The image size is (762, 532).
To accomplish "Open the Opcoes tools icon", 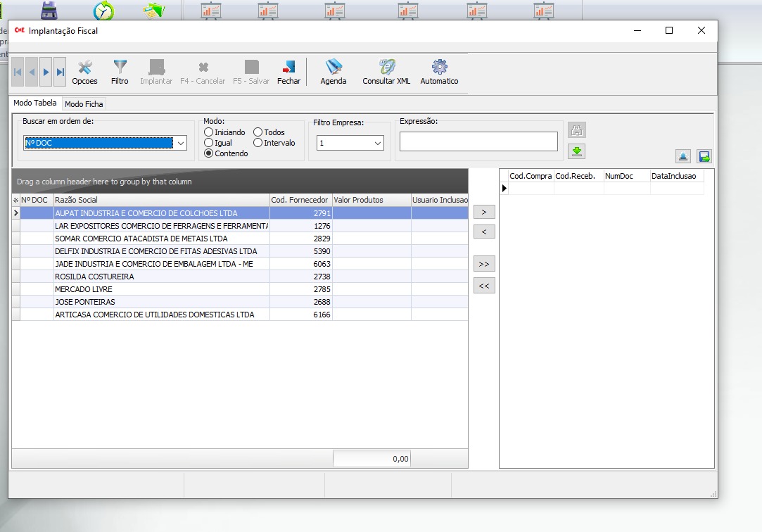I will pos(85,68).
